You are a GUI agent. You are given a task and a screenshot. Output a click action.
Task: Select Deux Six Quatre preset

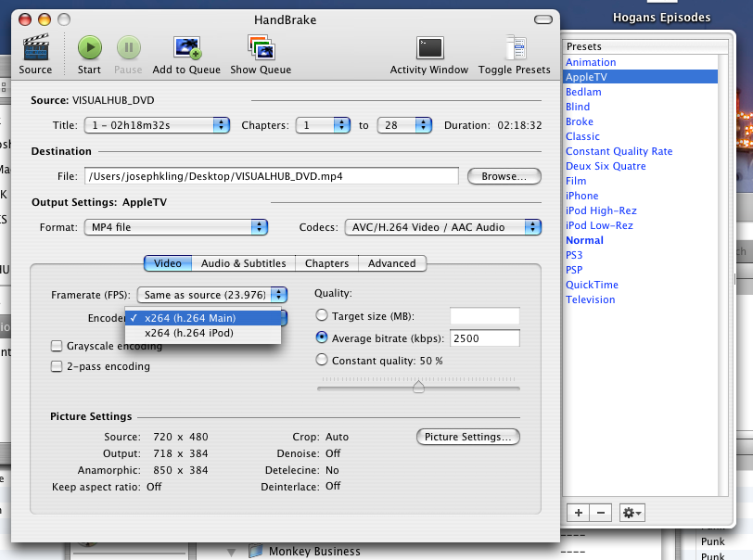point(641,166)
